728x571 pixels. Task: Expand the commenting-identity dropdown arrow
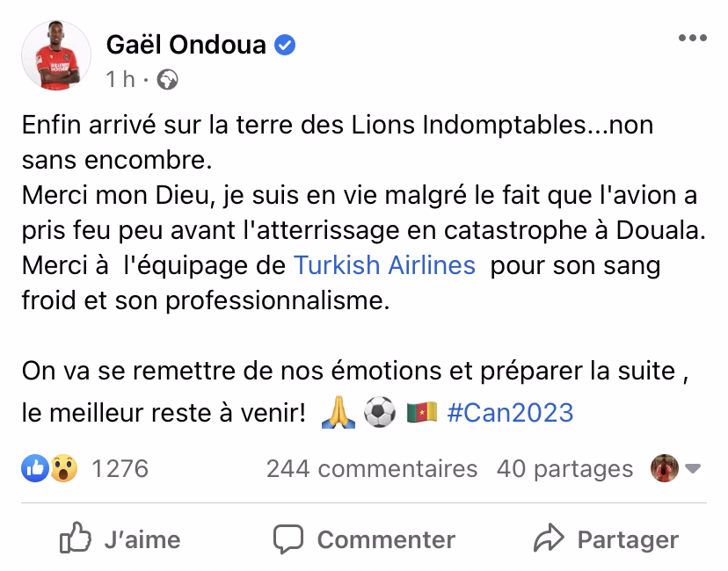pyautogui.click(x=693, y=469)
